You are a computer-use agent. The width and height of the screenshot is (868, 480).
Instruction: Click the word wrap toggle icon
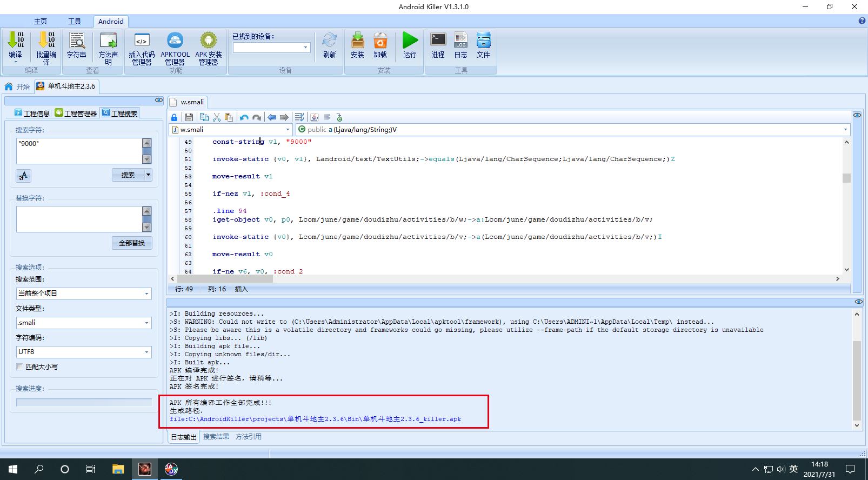tap(299, 117)
